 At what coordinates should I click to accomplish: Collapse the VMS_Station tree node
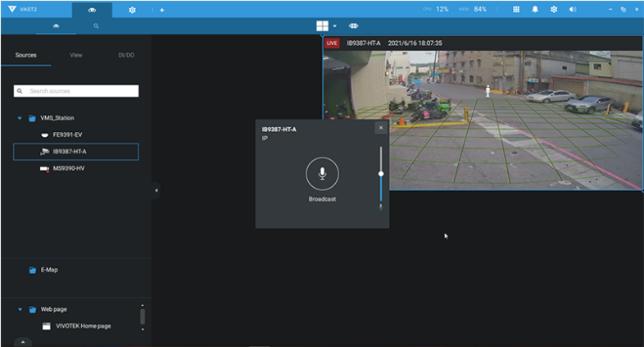point(20,118)
